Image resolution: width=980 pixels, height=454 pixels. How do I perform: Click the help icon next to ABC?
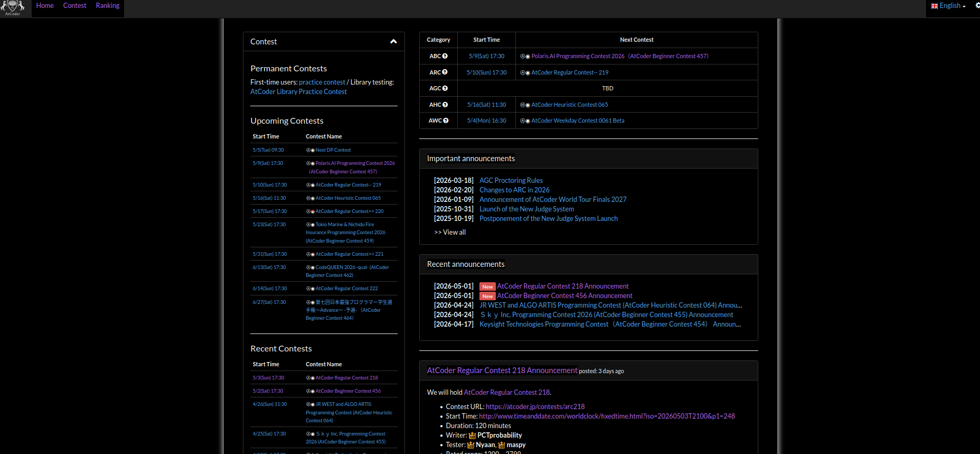coord(445,56)
